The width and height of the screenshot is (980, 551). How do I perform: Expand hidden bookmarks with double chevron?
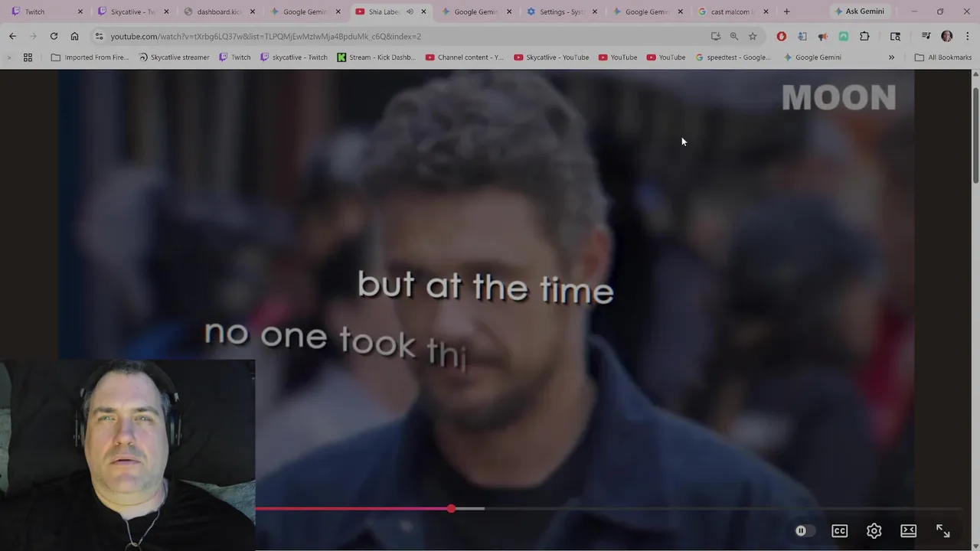891,57
